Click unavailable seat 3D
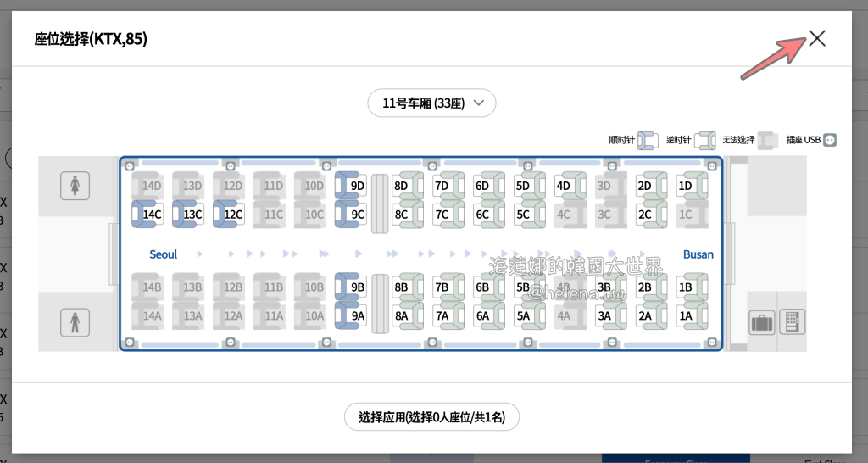This screenshot has height=463, width=868. click(612, 186)
